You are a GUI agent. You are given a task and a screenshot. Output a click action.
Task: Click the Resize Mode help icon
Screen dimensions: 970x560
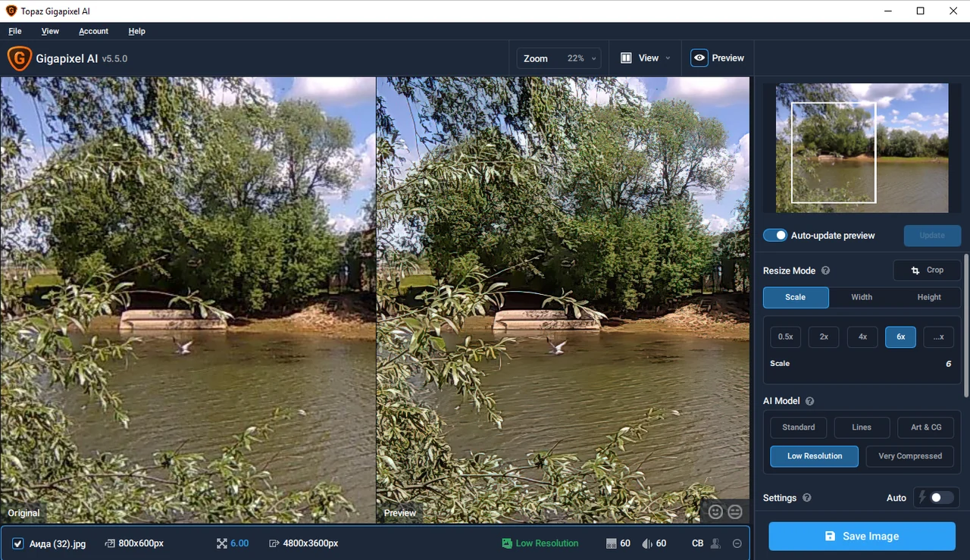coord(825,271)
